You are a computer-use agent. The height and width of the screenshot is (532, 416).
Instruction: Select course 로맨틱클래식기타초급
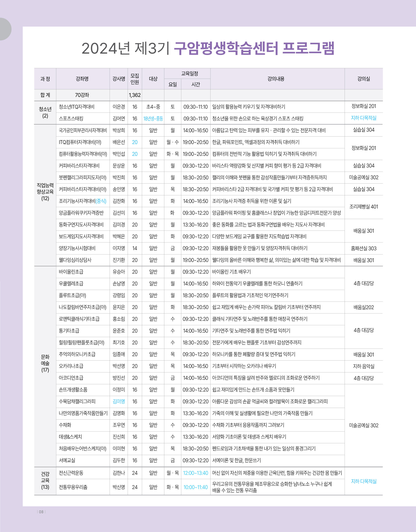click(79, 319)
